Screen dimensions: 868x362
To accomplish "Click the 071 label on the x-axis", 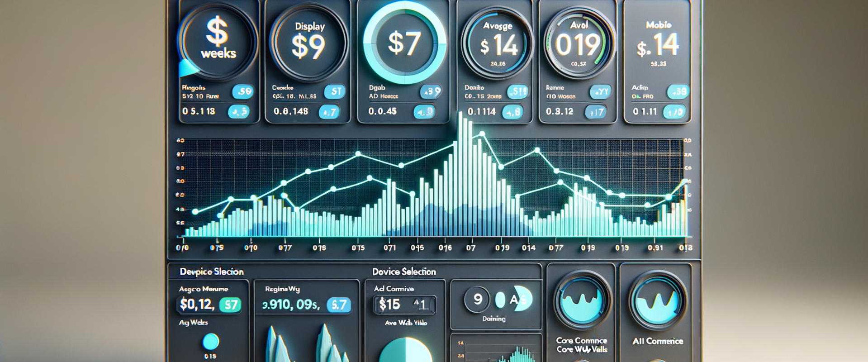I will click(389, 248).
